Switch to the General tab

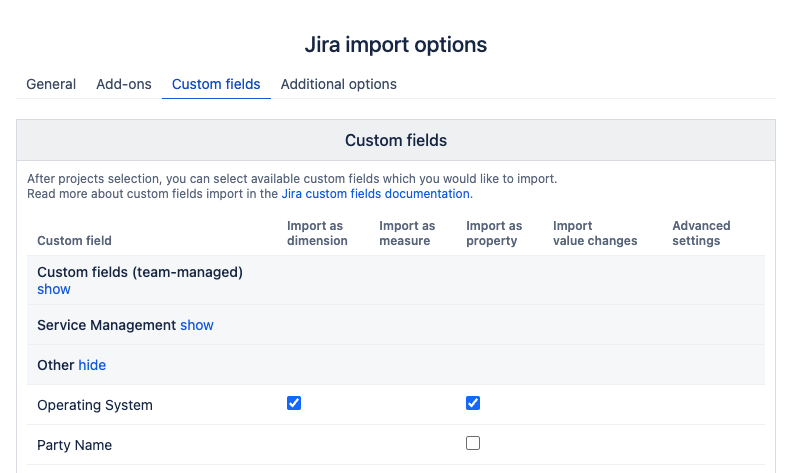[51, 84]
